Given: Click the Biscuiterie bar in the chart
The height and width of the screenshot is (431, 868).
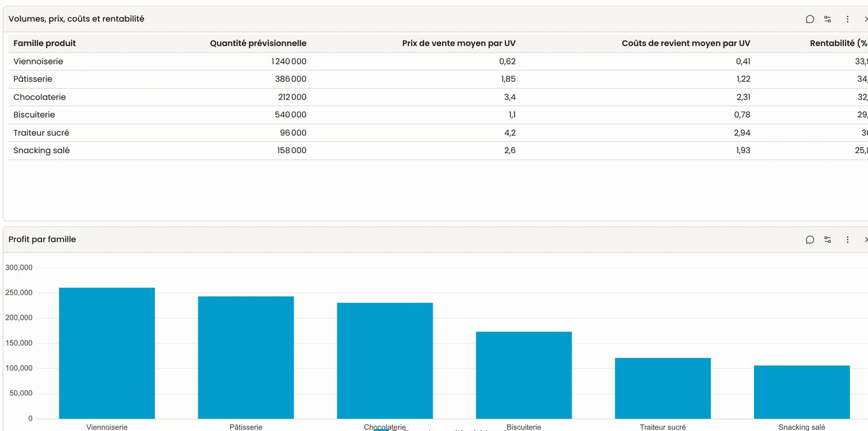Looking at the screenshot, I should [x=524, y=375].
